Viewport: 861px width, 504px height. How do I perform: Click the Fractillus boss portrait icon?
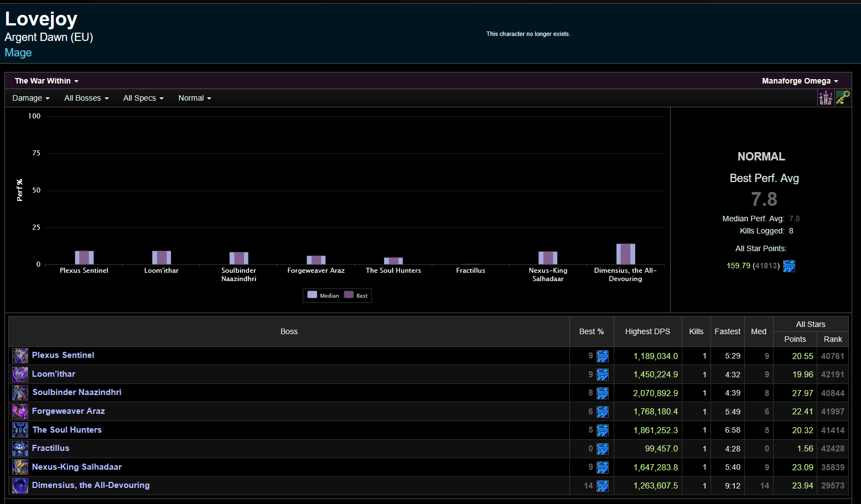20,449
